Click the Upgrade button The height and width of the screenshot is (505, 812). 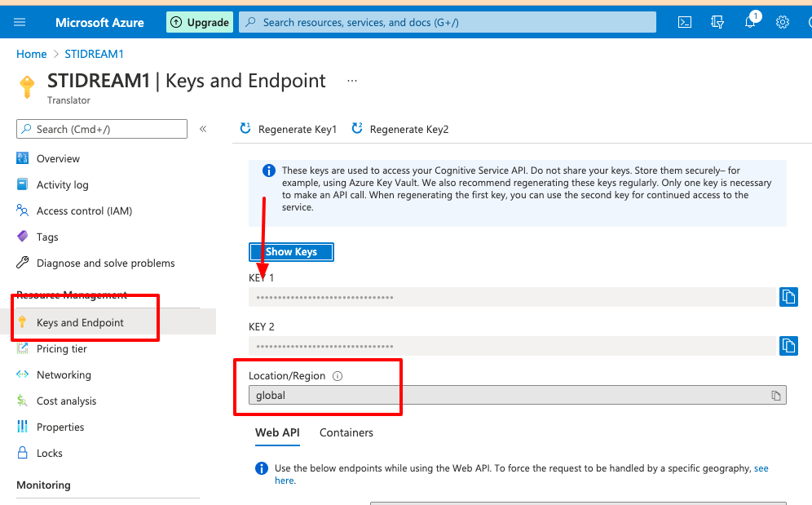(200, 22)
